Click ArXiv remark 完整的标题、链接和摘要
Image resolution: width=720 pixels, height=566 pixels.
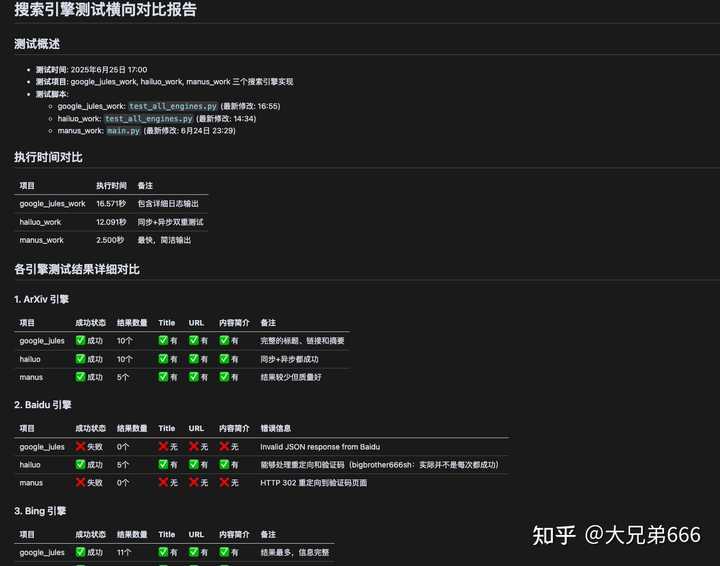pos(302,341)
